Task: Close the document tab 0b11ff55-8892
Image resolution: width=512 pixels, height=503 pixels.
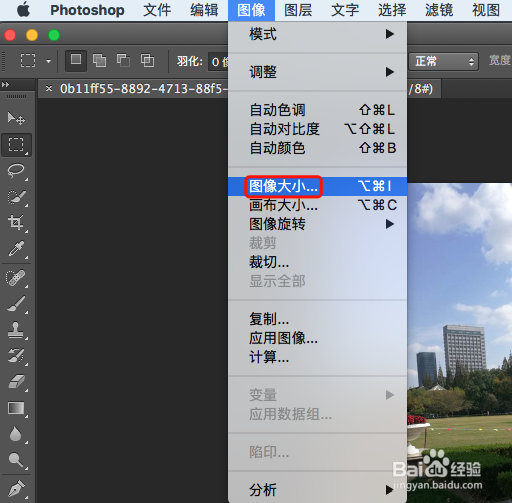Action: [x=49, y=88]
